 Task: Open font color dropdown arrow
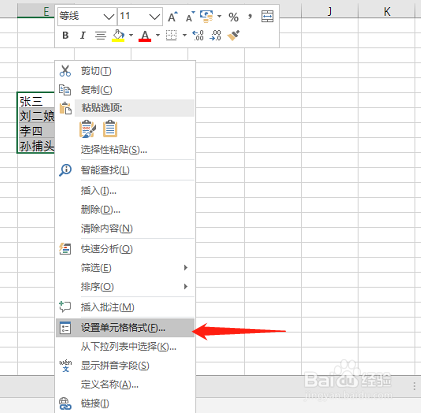coord(158,35)
